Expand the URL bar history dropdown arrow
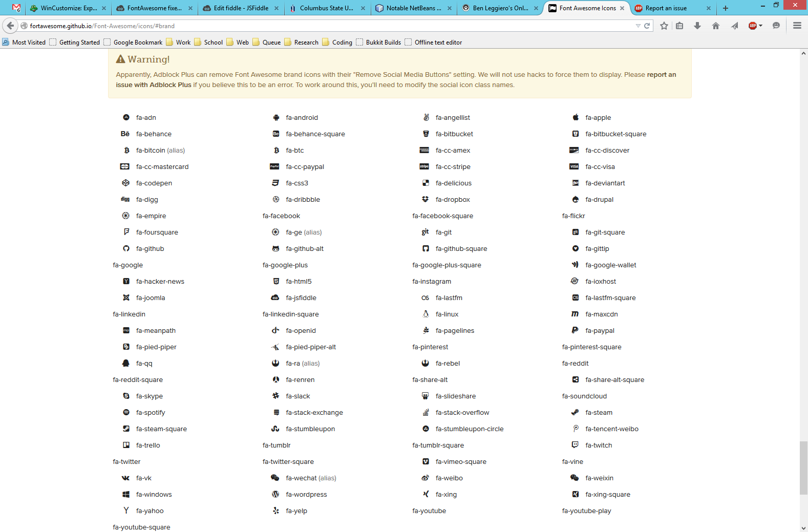The width and height of the screenshot is (808, 532). pyautogui.click(x=638, y=26)
